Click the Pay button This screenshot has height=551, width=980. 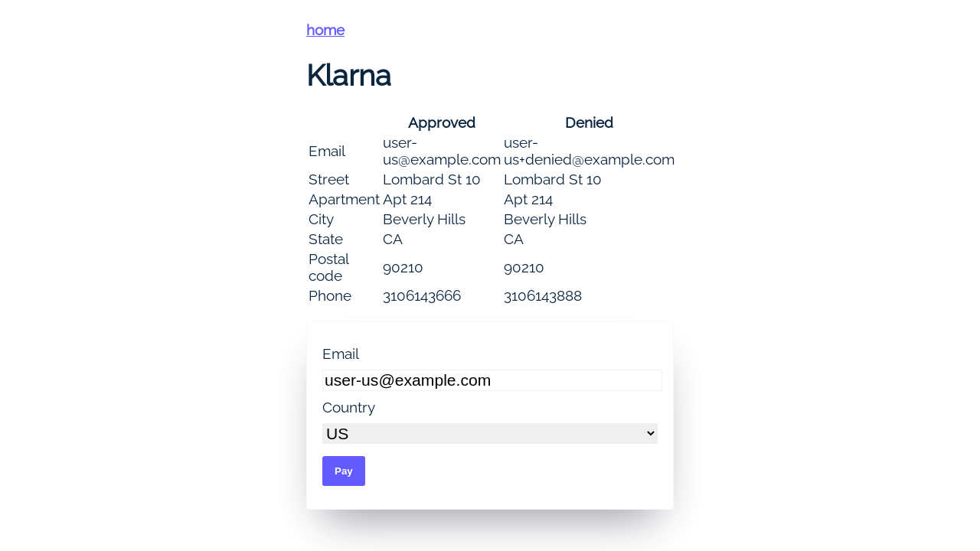[x=344, y=471]
